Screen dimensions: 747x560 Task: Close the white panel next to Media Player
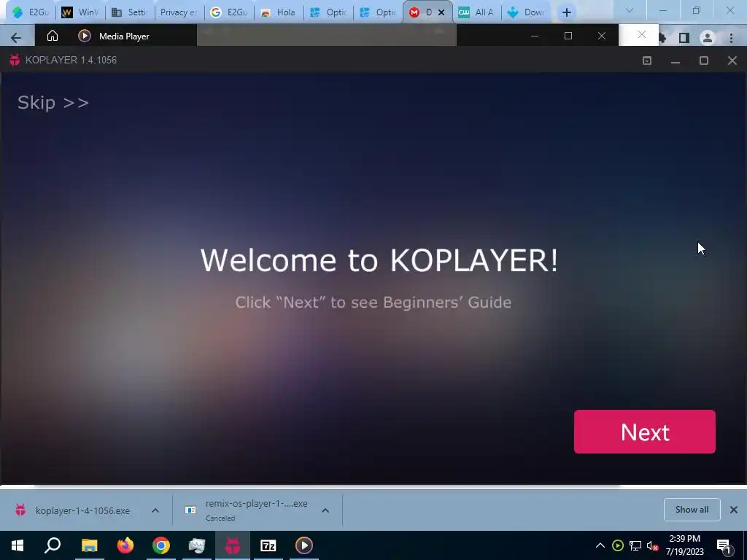click(642, 35)
